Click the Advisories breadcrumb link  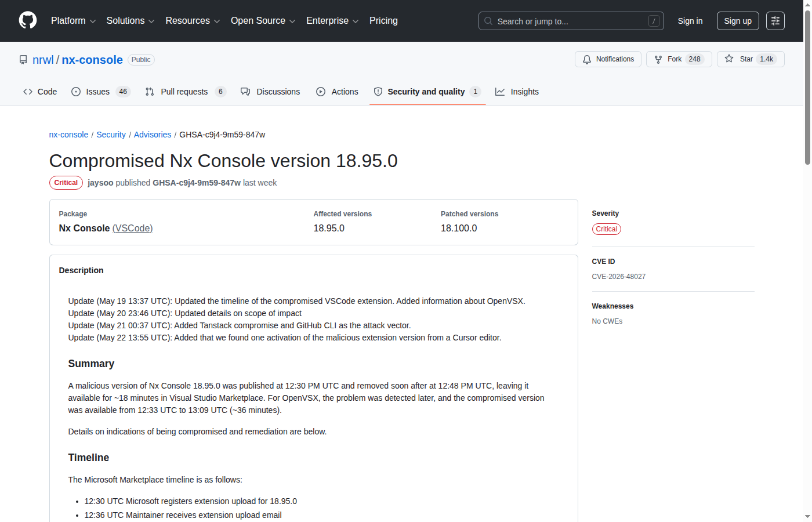pos(153,135)
